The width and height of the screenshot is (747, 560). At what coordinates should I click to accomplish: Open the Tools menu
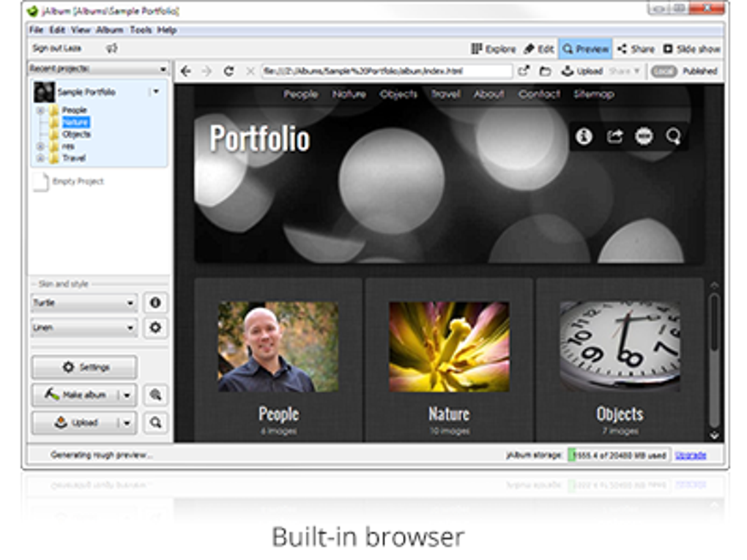pos(141,30)
